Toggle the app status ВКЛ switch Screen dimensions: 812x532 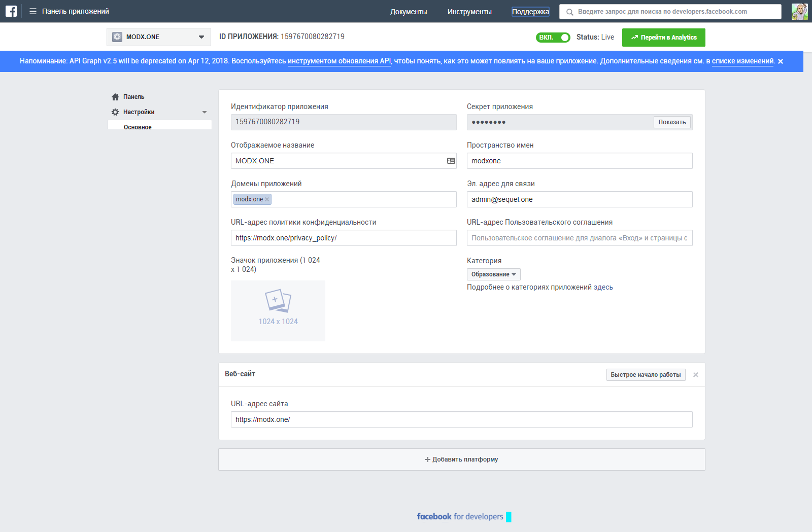tap(553, 38)
